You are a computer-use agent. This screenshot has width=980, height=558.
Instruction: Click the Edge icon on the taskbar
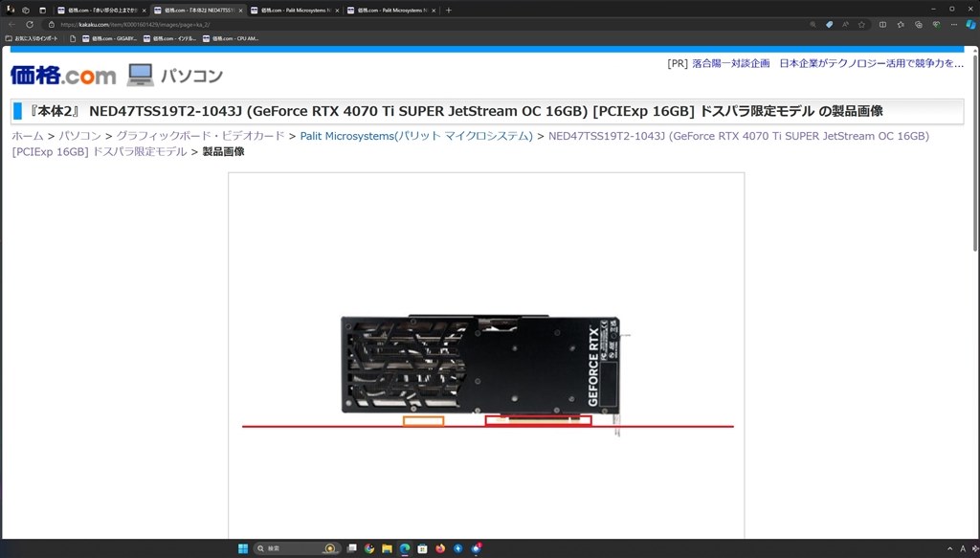(x=405, y=548)
